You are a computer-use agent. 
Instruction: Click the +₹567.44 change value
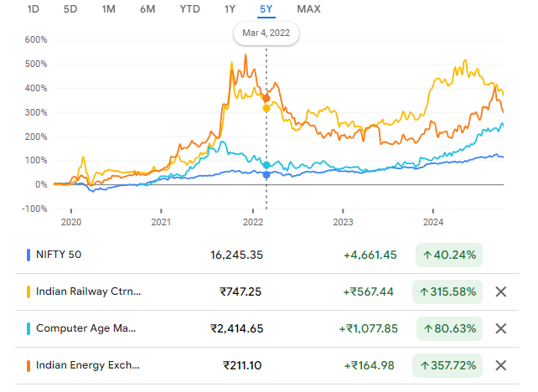pyautogui.click(x=369, y=291)
